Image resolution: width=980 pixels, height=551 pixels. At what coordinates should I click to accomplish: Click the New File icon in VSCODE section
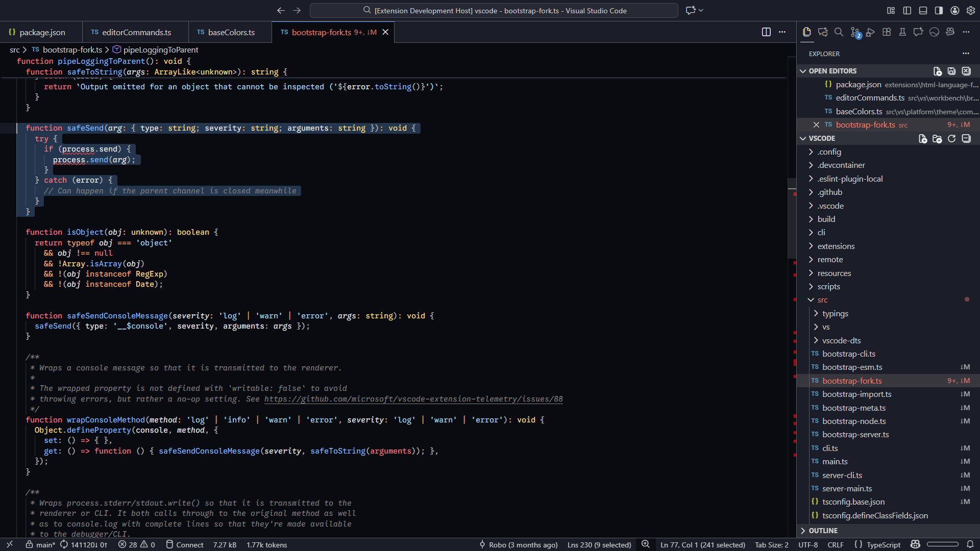tap(923, 138)
